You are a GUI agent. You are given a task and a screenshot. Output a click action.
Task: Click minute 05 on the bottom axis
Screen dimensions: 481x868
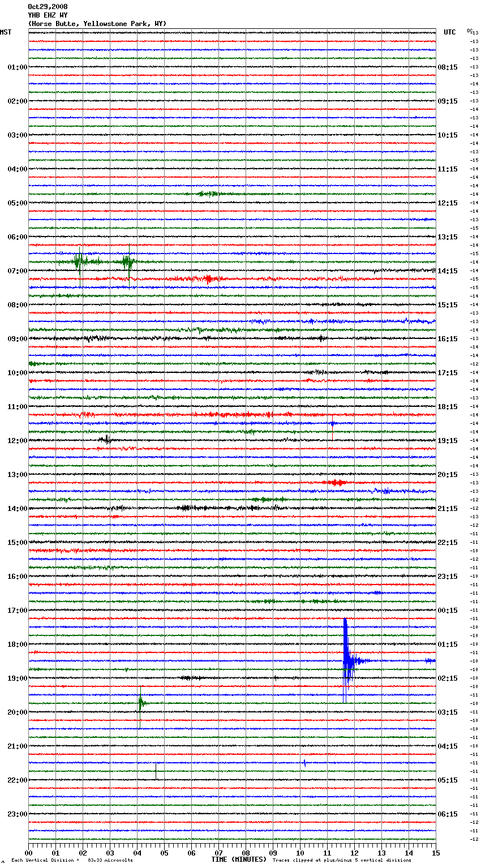pyautogui.click(x=165, y=853)
